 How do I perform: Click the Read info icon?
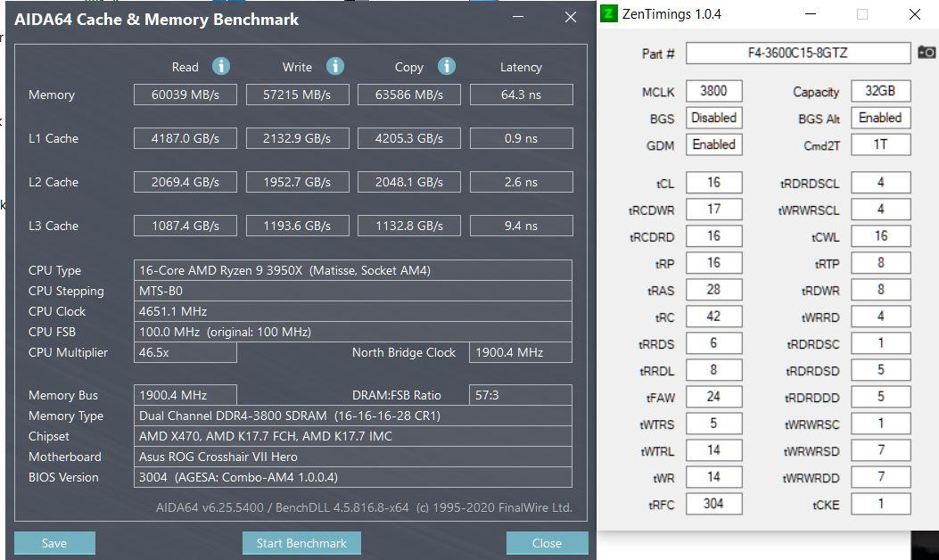pos(221,66)
